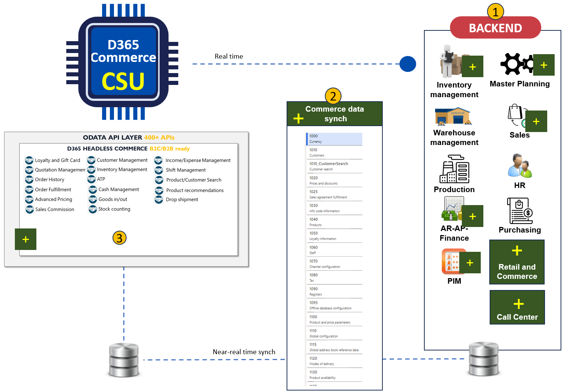
Task: Open the 1130 Product availability row
Action: pyautogui.click(x=334, y=375)
